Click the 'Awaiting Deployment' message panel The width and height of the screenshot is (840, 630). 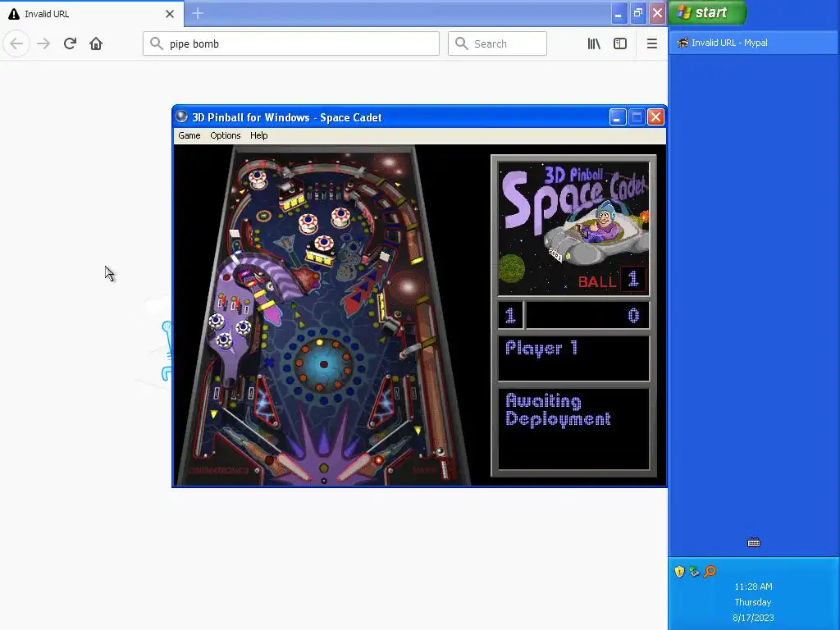tap(573, 429)
